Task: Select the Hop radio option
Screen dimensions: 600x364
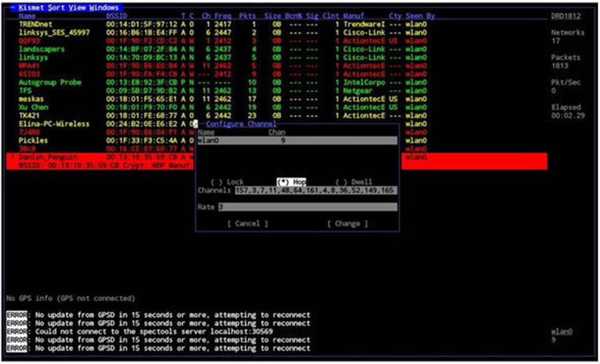Action: click(x=291, y=182)
